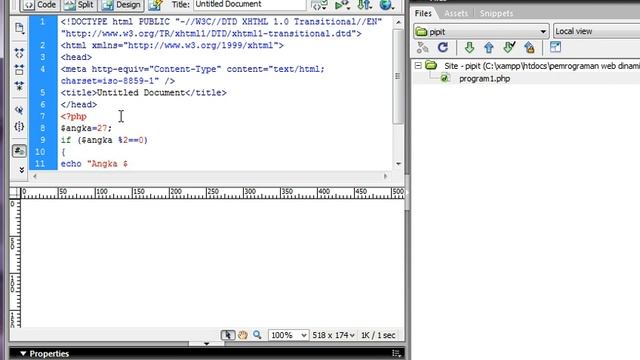Click the Balance Braces icon
This screenshot has width=640, height=360.
19,127
